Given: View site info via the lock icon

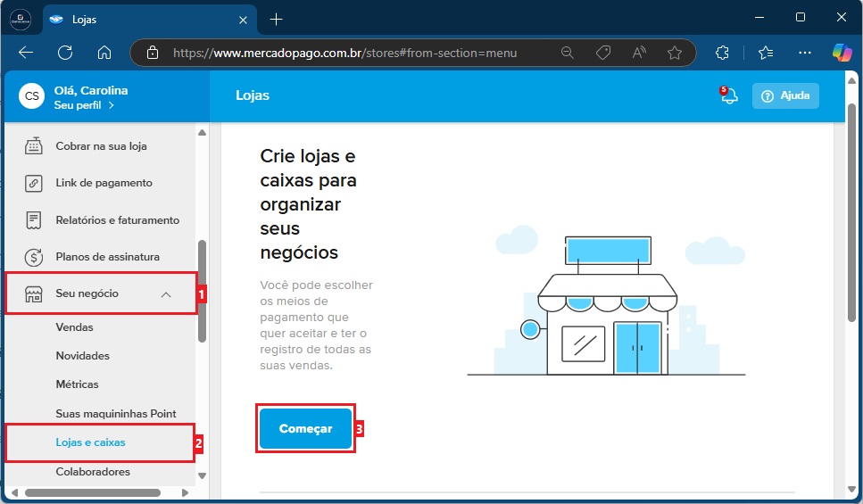Looking at the screenshot, I should pos(153,53).
